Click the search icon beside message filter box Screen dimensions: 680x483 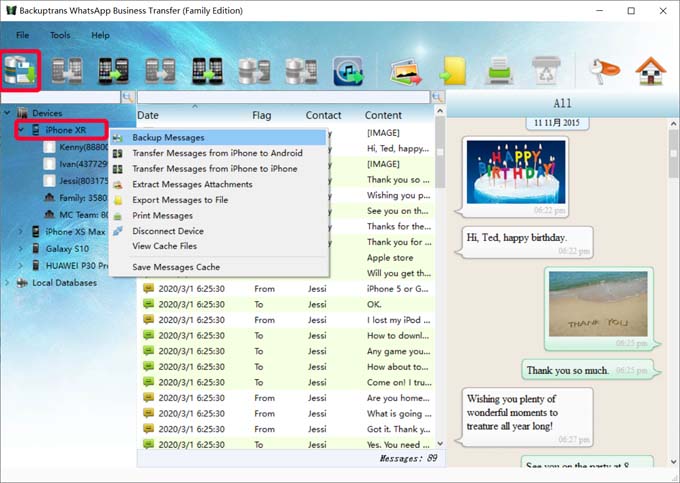pos(437,97)
